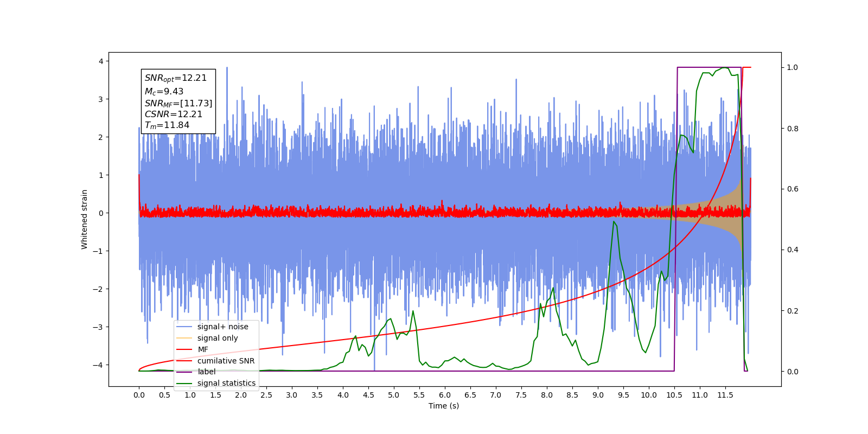Click the SNRMF=[11.73] annotation line
The height and width of the screenshot is (434, 868).
pyautogui.click(x=178, y=103)
